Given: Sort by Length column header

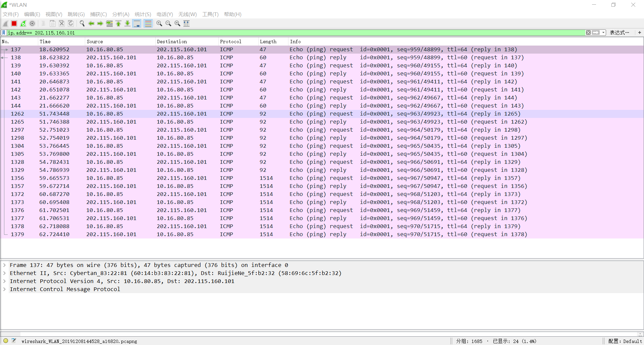Looking at the screenshot, I should [273, 42].
